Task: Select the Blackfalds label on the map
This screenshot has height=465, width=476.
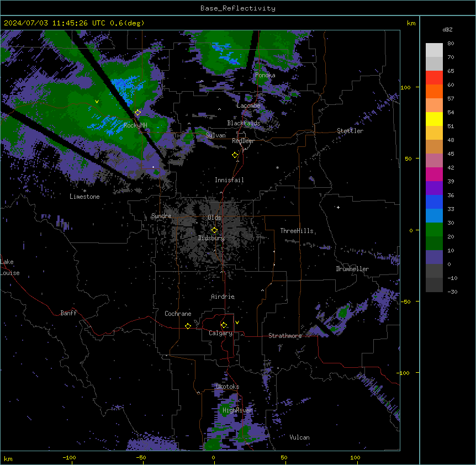Action: (244, 123)
